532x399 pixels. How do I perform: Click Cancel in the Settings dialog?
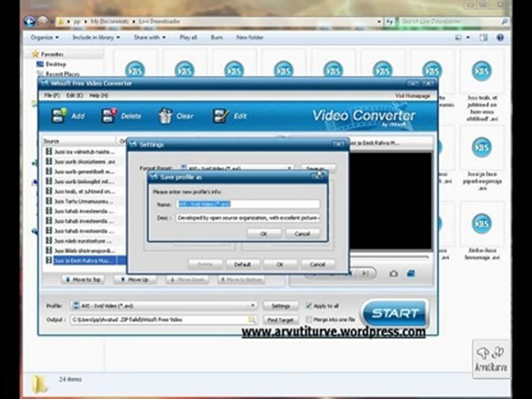point(318,264)
